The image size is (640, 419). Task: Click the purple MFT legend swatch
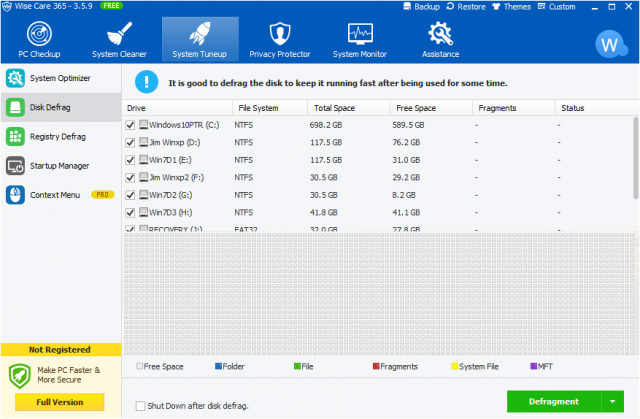(x=533, y=366)
